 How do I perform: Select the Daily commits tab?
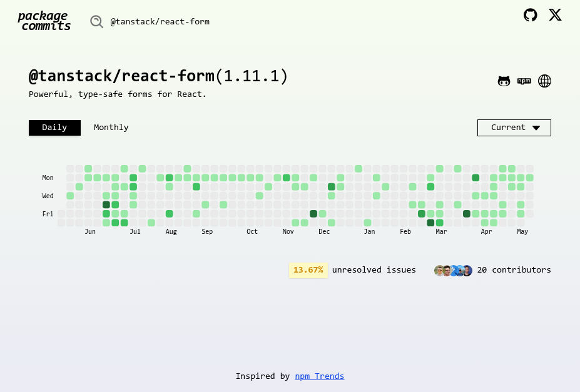54,128
